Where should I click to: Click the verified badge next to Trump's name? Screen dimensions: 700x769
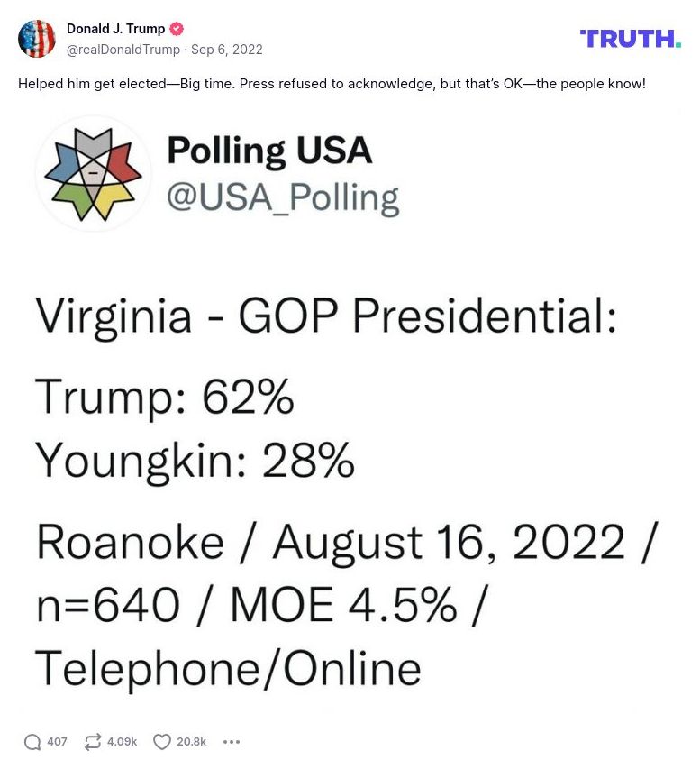[177, 28]
